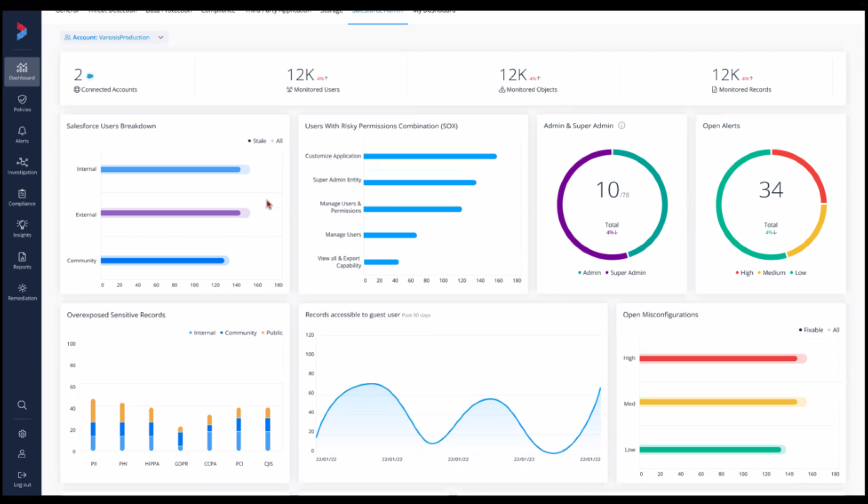Viewport: 868px width, 504px height.
Task: Click the Med yellow bar in Open Misconfigurations
Action: pyautogui.click(x=723, y=402)
